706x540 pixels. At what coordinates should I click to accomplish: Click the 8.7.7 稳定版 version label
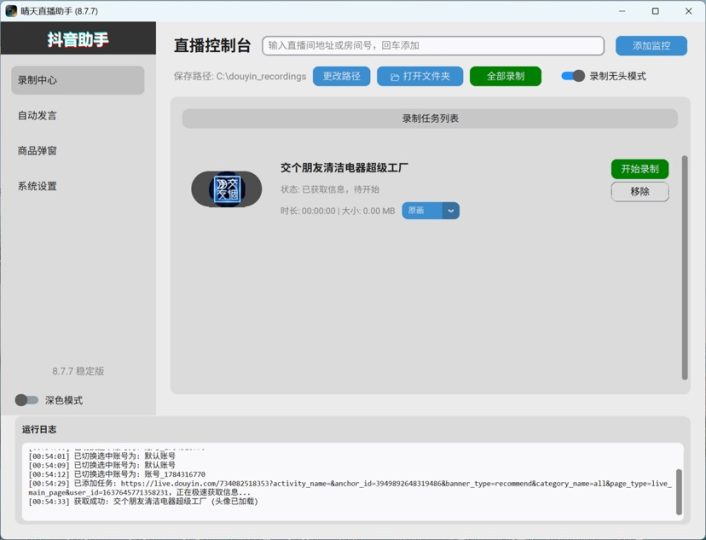[78, 371]
